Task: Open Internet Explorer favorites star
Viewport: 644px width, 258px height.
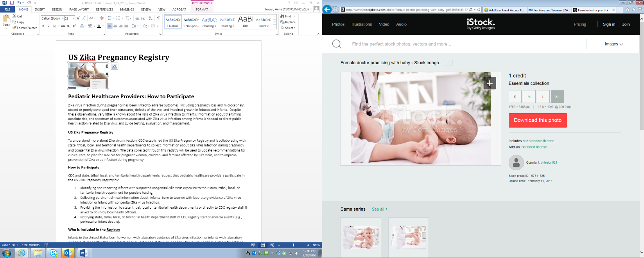Action: click(633, 9)
